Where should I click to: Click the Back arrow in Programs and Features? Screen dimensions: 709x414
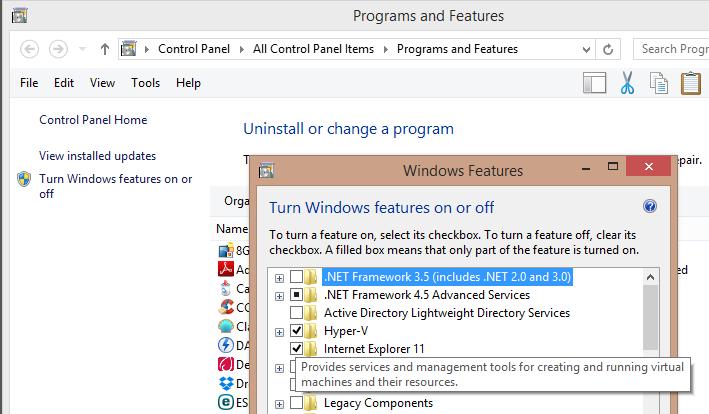[x=29, y=49]
